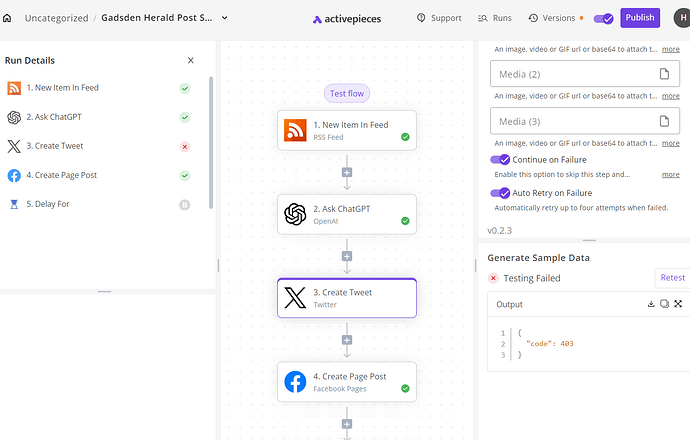690x440 pixels.
Task: Click Retest button
Action: 672,278
